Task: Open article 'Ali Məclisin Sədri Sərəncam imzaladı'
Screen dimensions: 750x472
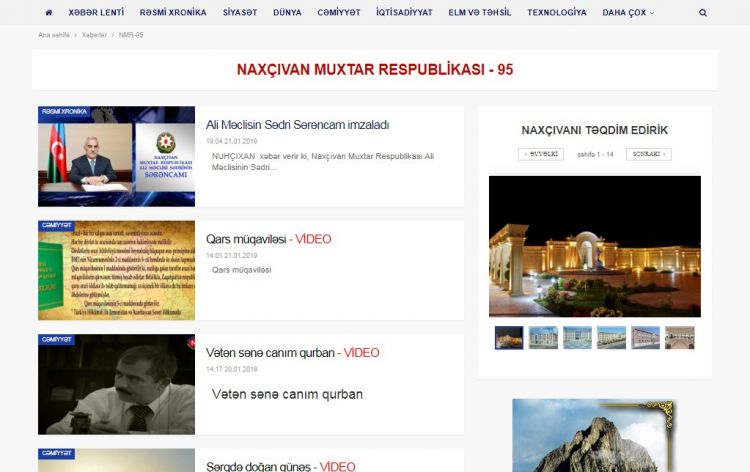Action: pos(297,125)
